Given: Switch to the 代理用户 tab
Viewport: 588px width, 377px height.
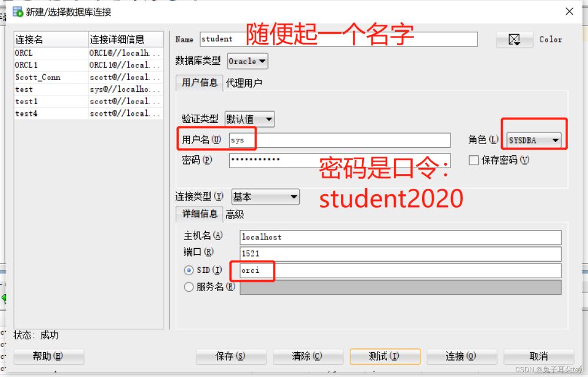Looking at the screenshot, I should pos(244,83).
